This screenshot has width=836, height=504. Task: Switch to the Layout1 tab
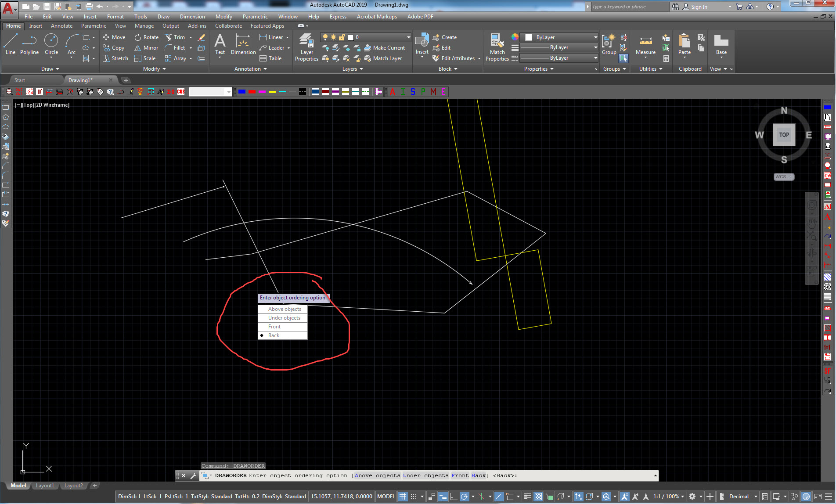coord(45,486)
